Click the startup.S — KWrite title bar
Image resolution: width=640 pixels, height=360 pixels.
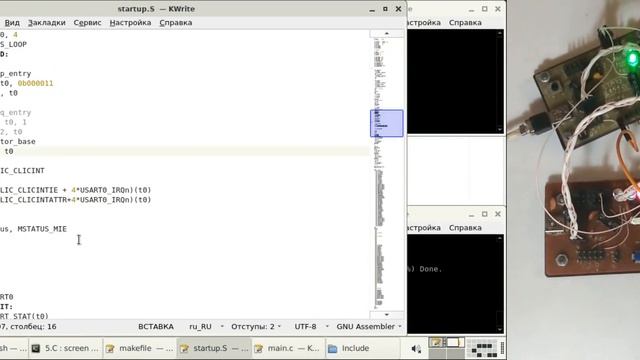(x=156, y=9)
